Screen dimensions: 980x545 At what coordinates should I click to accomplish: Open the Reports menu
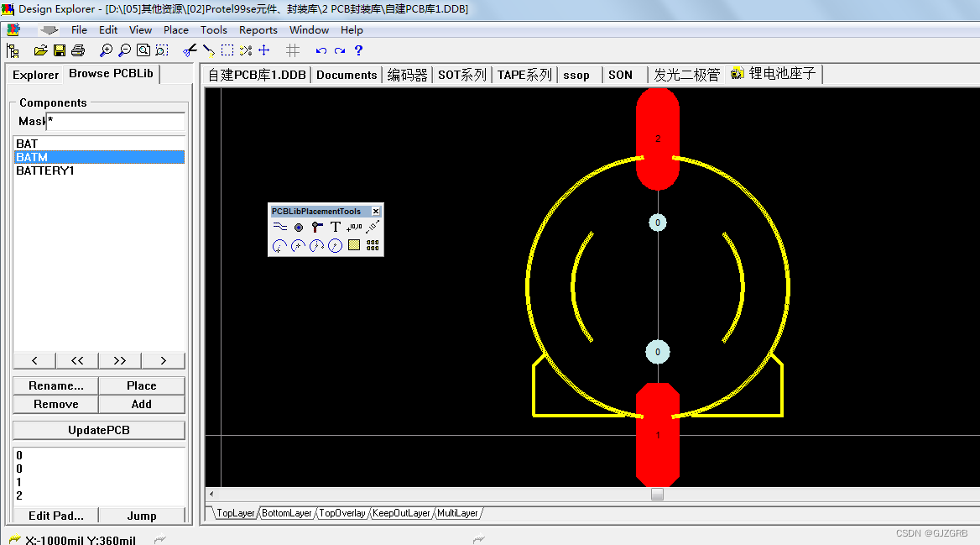coord(258,30)
